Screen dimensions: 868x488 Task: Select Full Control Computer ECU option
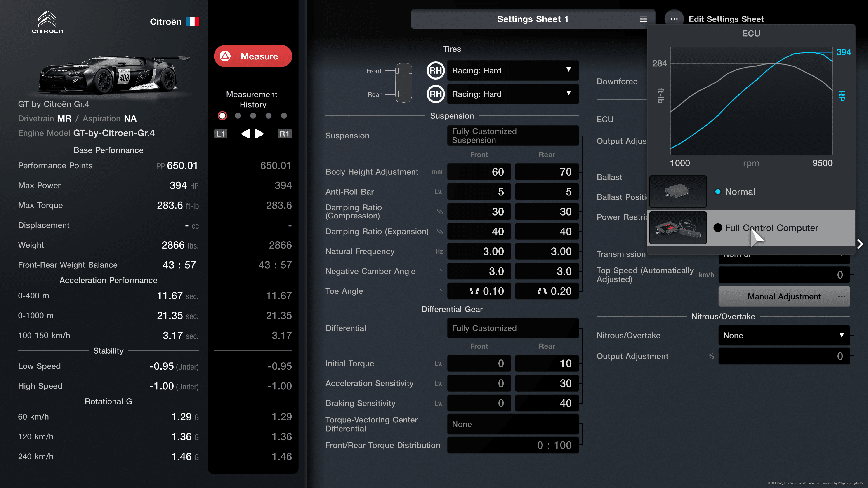tap(751, 228)
